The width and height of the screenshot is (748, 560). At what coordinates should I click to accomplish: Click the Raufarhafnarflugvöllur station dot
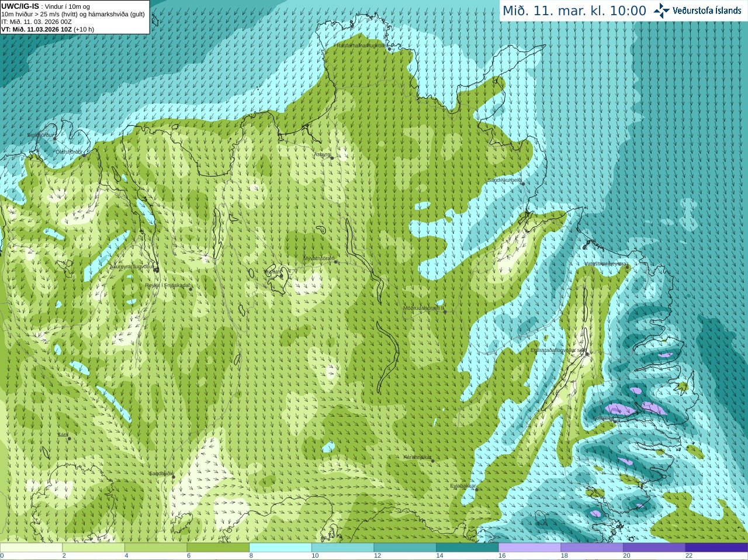[390, 49]
